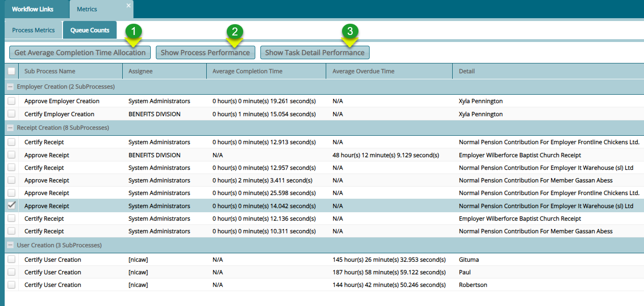Click the Show Process Performance button
644x306 pixels.
(x=205, y=52)
